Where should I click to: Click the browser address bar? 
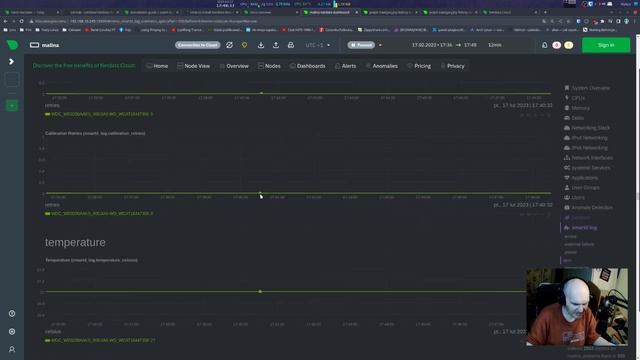point(286,21)
